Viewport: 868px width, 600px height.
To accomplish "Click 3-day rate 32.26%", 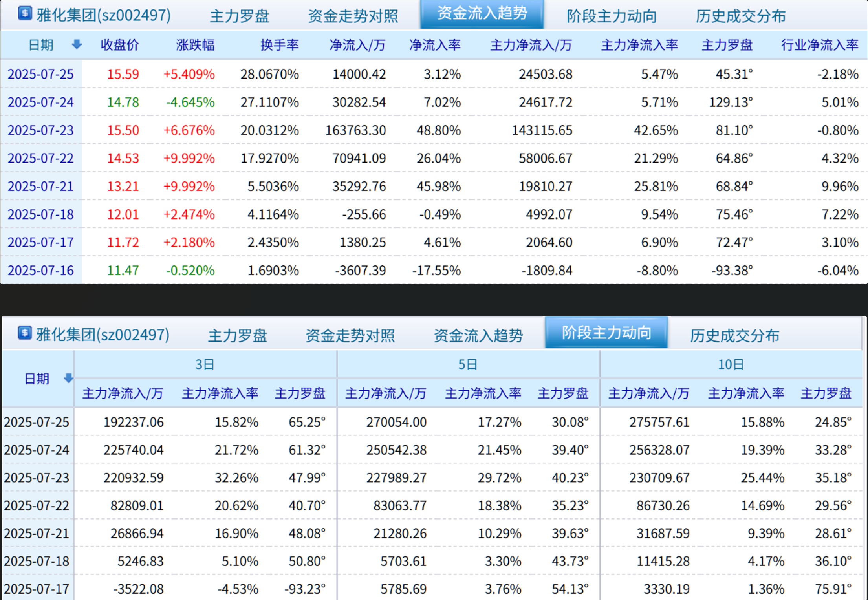I will 236,478.
